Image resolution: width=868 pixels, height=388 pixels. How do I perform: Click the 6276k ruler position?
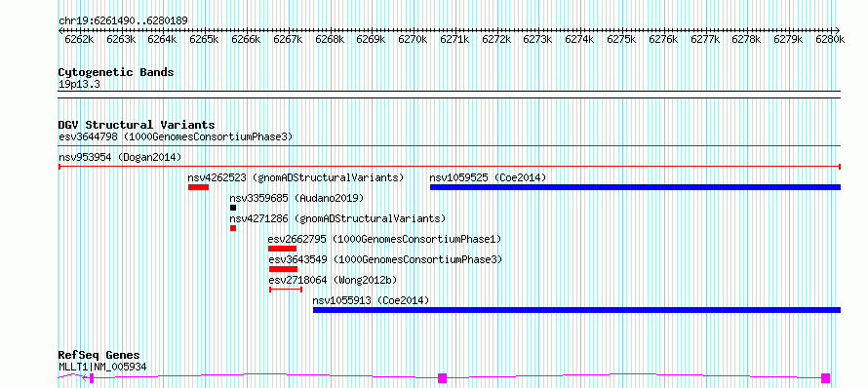[x=663, y=39]
